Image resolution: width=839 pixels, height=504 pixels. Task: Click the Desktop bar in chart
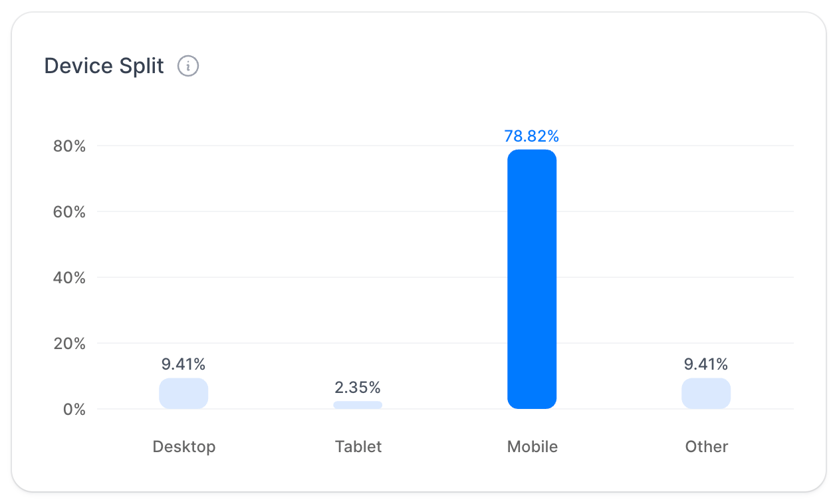(183, 394)
